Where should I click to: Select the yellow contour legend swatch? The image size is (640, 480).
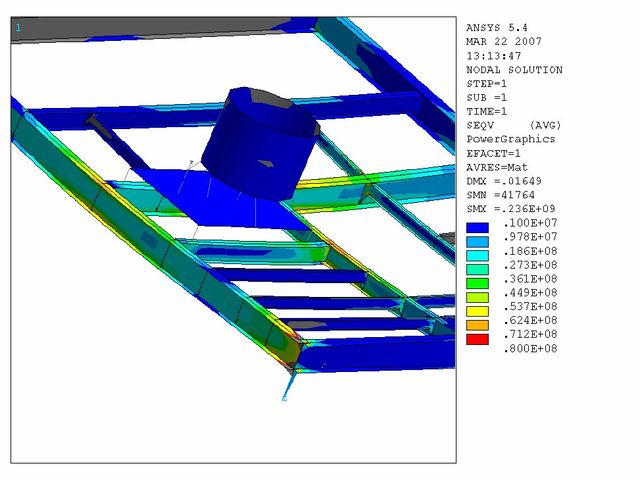point(479,312)
